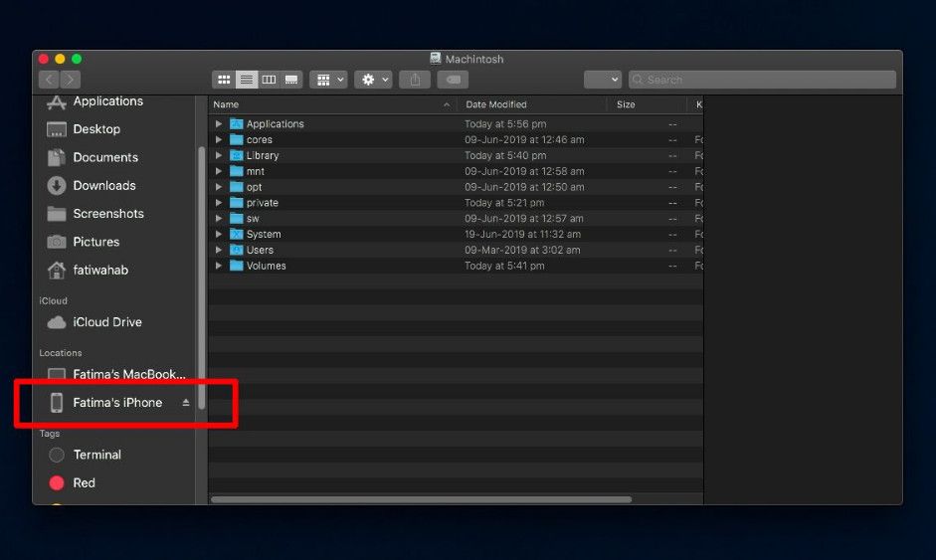936x560 pixels.
Task: Switch to column view
Action: click(x=269, y=80)
